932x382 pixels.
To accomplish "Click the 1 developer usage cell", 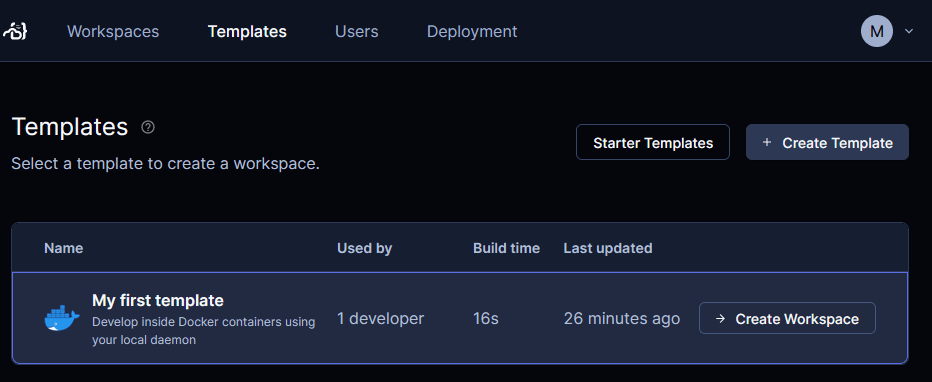I will pos(380,318).
